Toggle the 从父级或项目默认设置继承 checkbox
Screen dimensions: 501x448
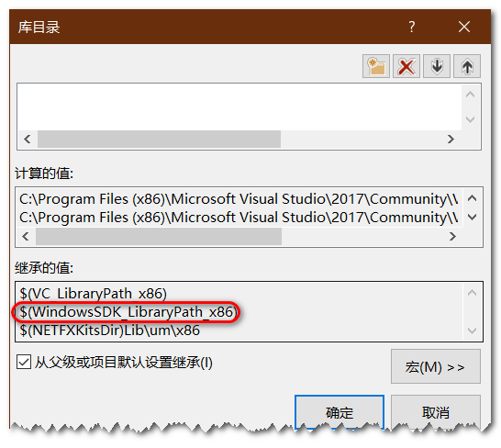(24, 362)
